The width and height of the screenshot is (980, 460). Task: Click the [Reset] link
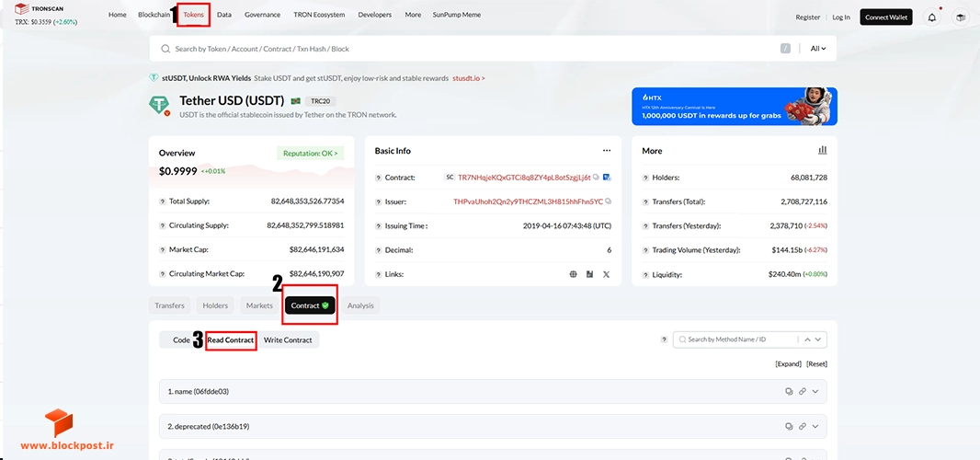click(x=817, y=363)
